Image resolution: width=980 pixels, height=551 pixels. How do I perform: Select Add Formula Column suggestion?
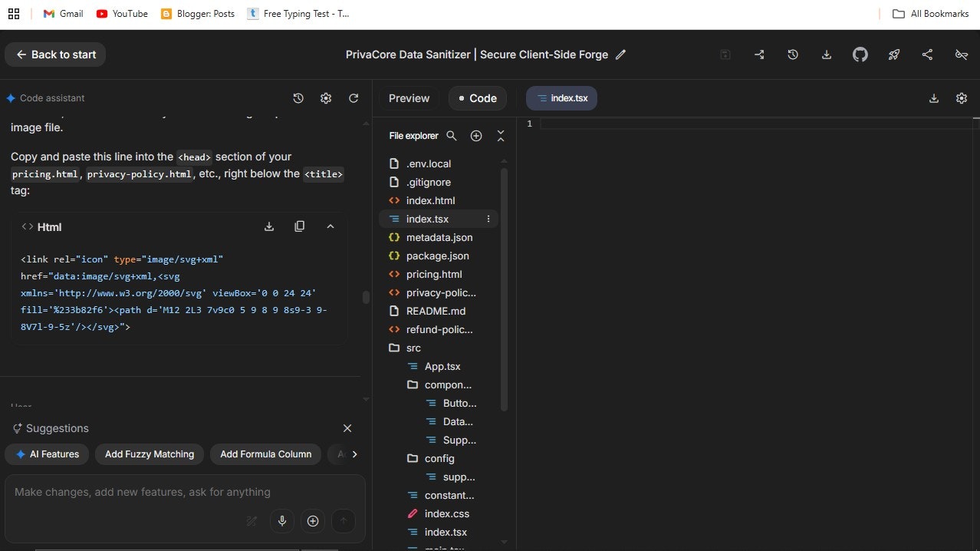point(265,454)
